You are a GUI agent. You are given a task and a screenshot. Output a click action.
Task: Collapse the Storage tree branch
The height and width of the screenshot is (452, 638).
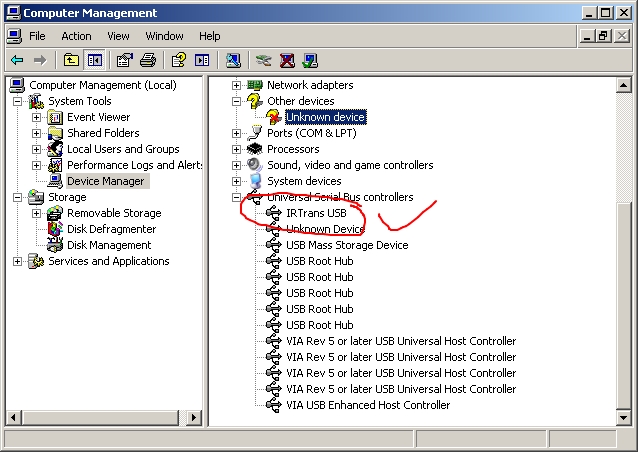click(x=18, y=197)
